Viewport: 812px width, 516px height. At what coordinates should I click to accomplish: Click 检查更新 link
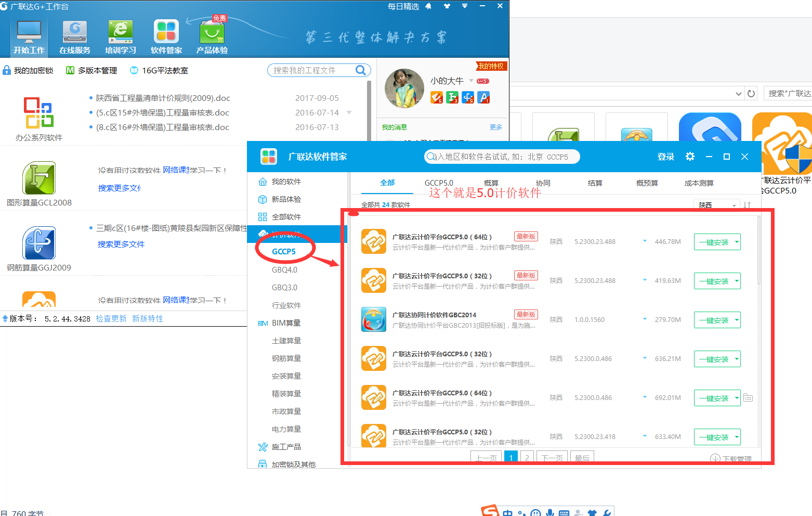(x=111, y=318)
